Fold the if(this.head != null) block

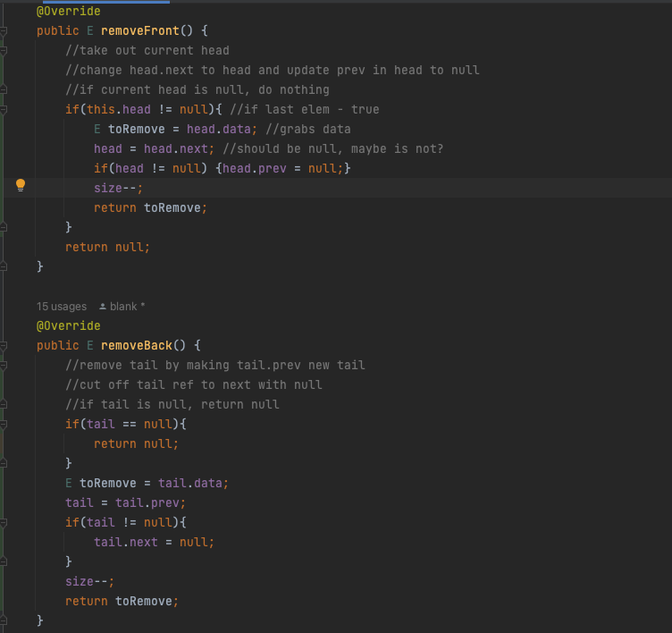[x=4, y=109]
